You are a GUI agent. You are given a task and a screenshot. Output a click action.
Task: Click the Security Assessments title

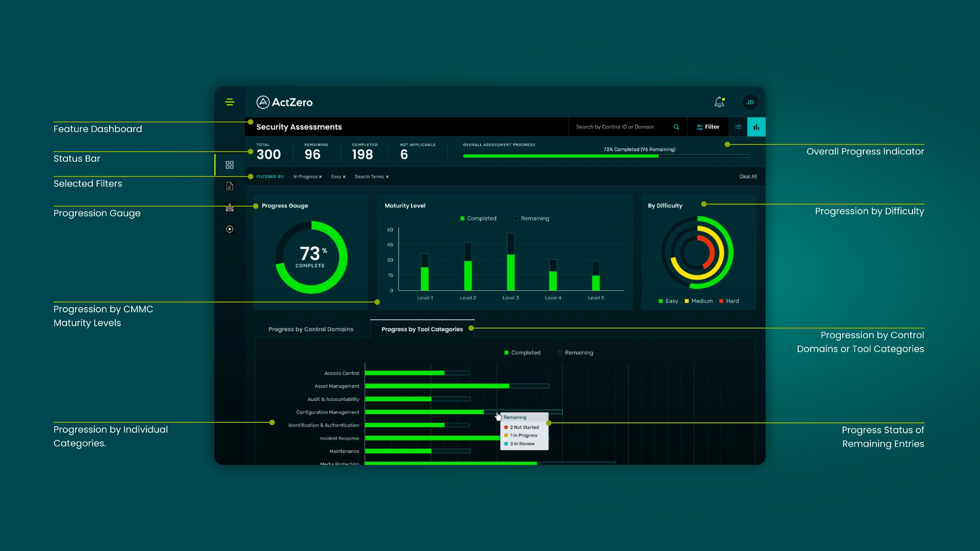tap(299, 127)
